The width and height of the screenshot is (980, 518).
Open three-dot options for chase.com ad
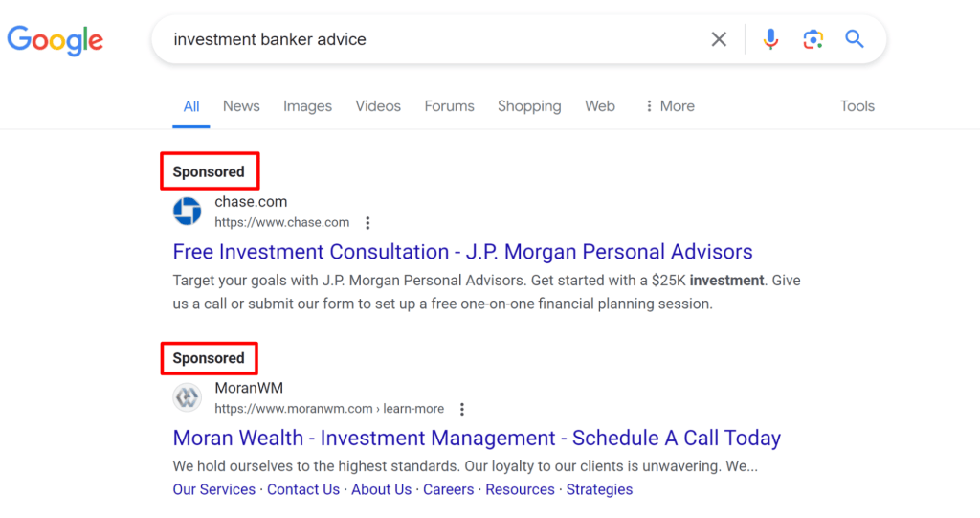367,223
